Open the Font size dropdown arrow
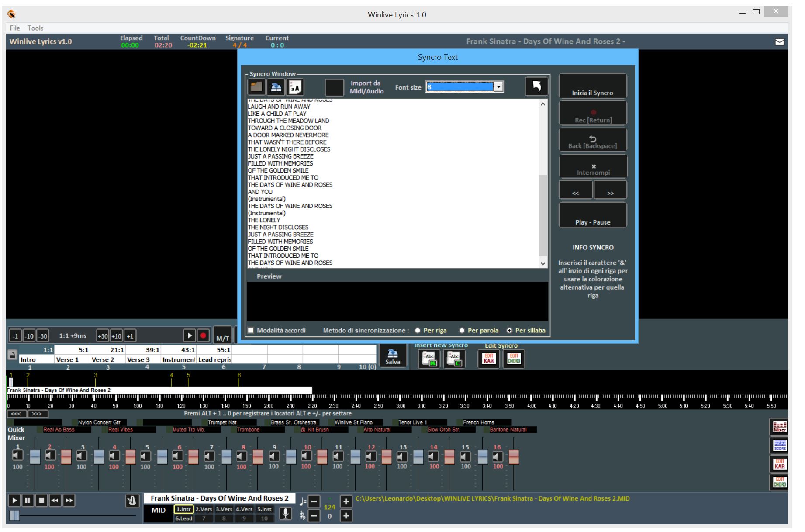805x532 pixels. [498, 87]
